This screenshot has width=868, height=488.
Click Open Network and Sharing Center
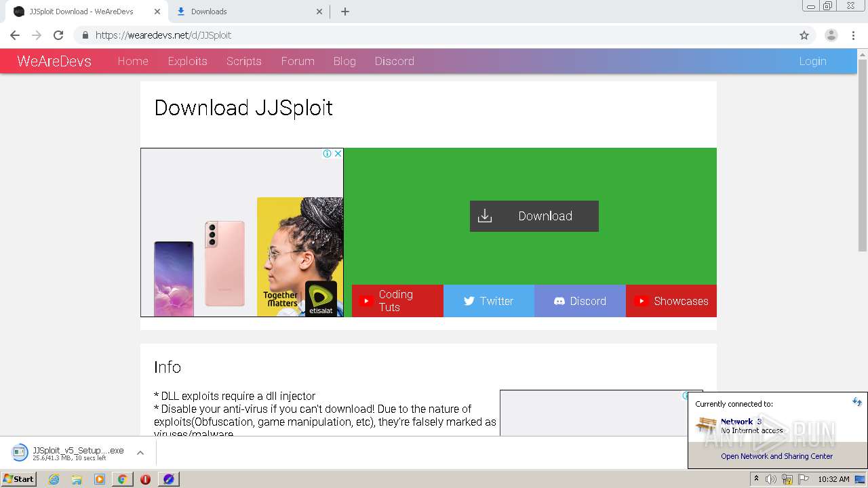click(x=777, y=456)
